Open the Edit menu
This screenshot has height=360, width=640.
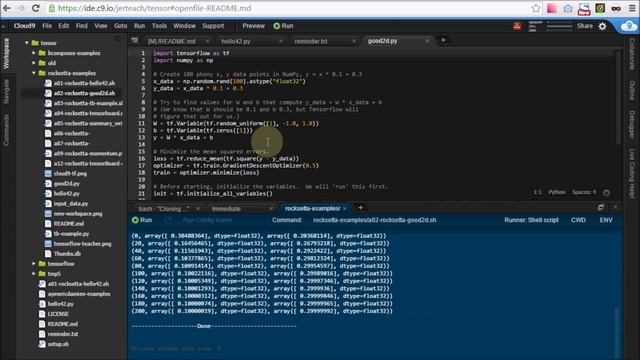64,26
